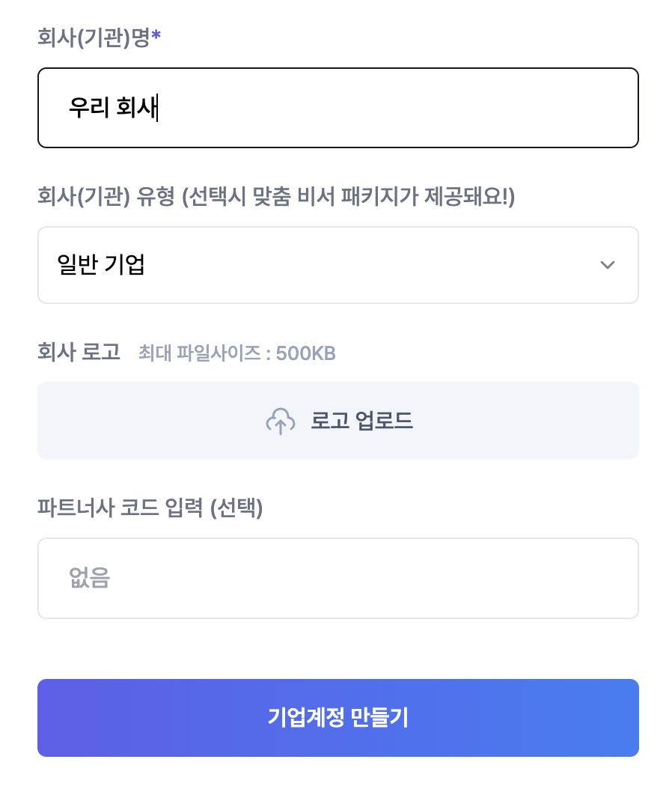Open the 일반 기업 company type dropdown
This screenshot has height=789, width=672.
(x=338, y=265)
